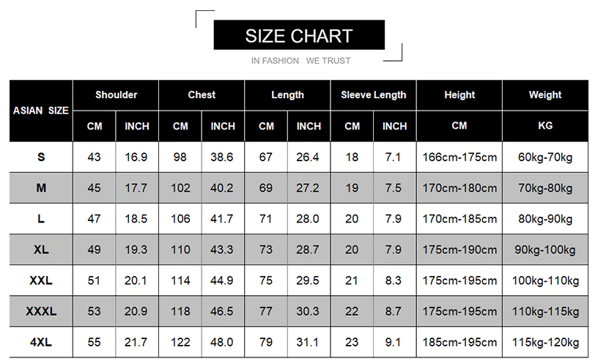Select the XL size row label

[x=41, y=249]
